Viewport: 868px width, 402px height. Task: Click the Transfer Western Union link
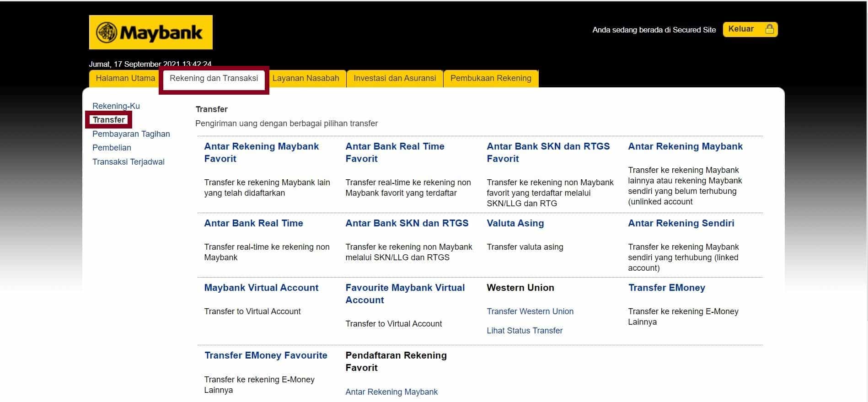click(530, 311)
